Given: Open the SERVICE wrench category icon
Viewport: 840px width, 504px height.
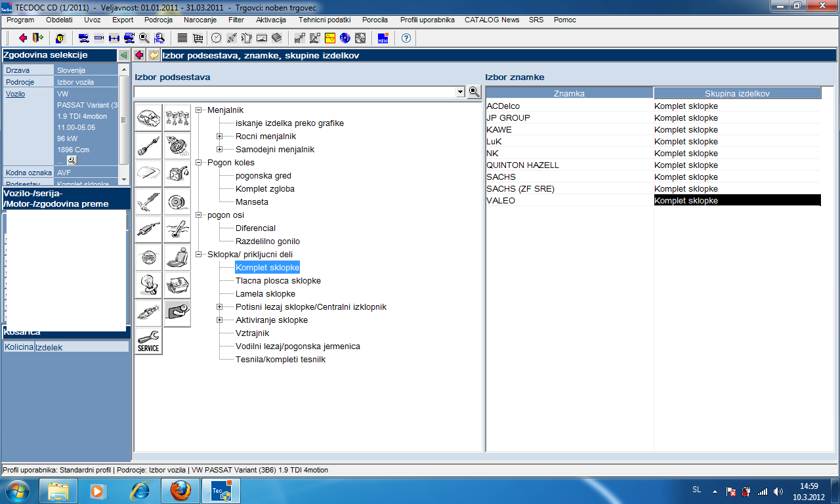Looking at the screenshot, I should tap(148, 341).
